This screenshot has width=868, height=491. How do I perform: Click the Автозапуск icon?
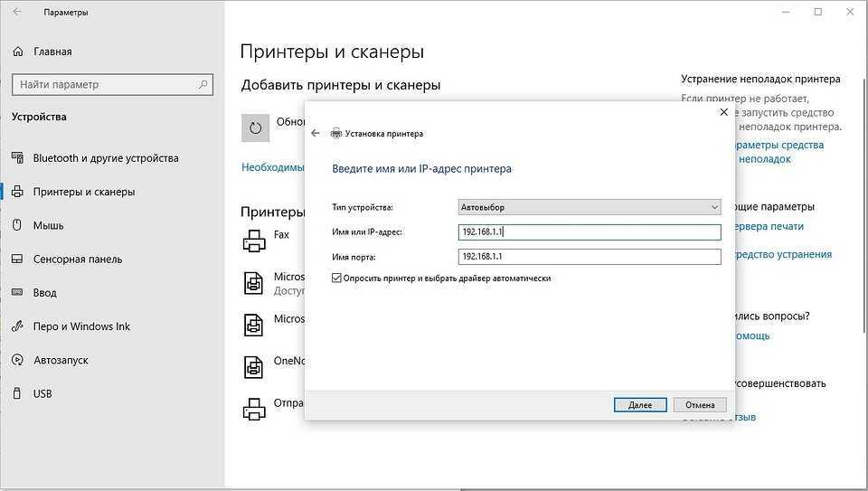pos(18,360)
